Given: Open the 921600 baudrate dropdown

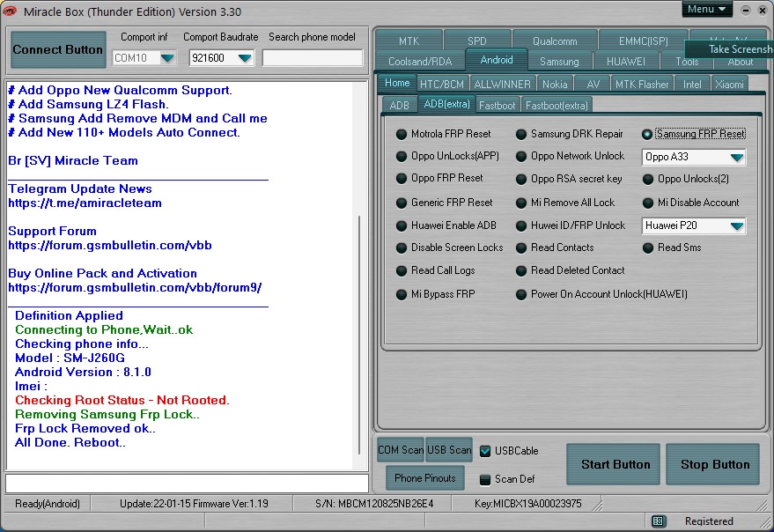Looking at the screenshot, I should click(x=245, y=58).
